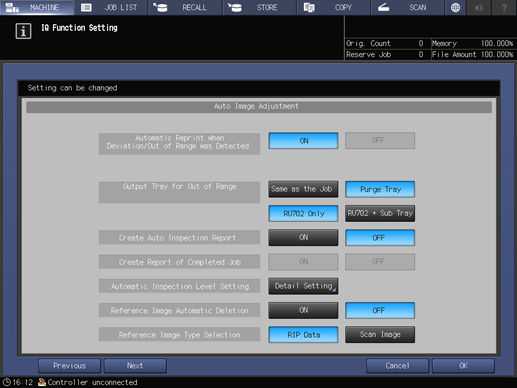The width and height of the screenshot is (517, 388).
Task: Switch to the SCAN tab
Action: click(x=408, y=7)
